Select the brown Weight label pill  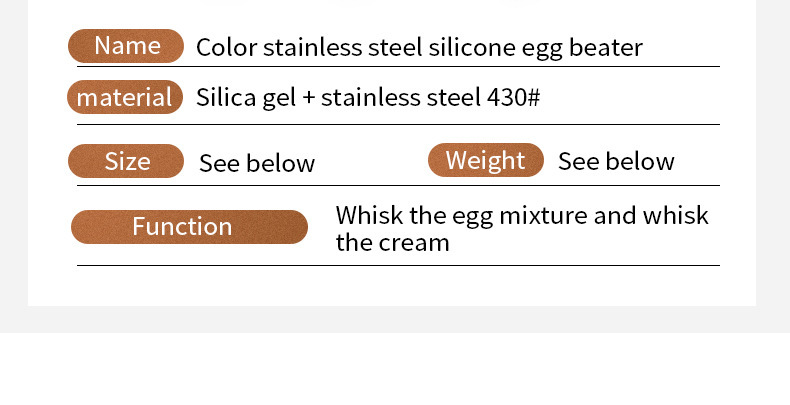(x=485, y=161)
